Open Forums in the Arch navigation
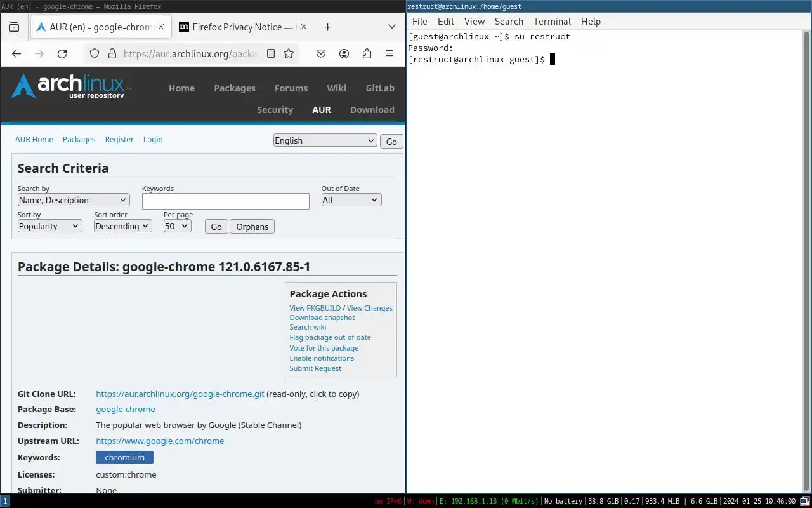 [x=291, y=88]
